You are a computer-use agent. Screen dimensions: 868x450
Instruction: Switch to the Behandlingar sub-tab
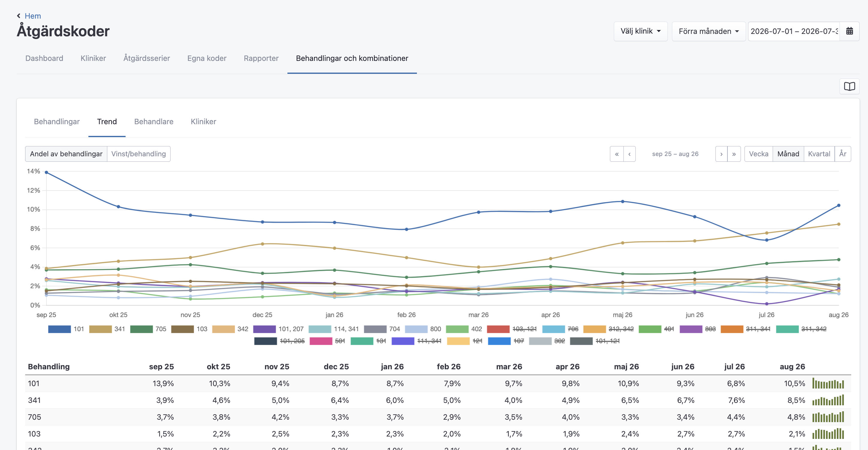(57, 121)
